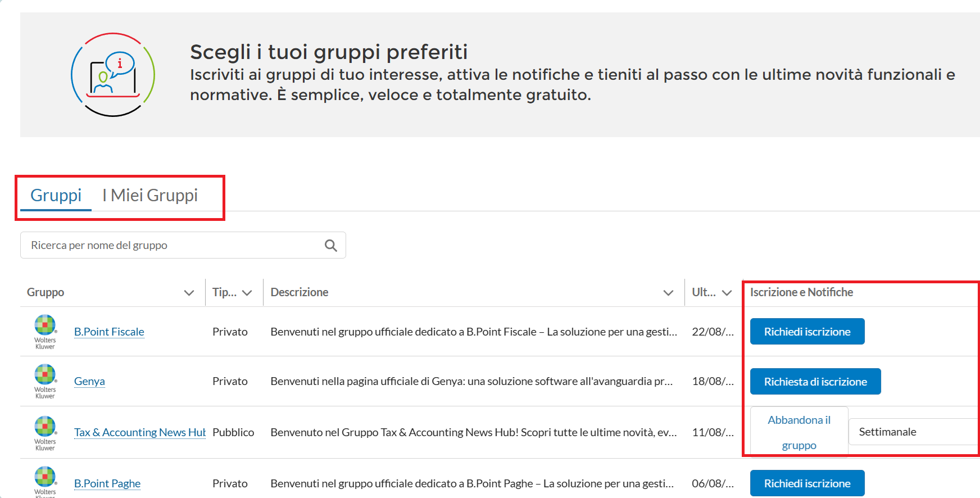This screenshot has height=498, width=980.
Task: Click the groups info illustration icon in banner
Action: click(113, 75)
